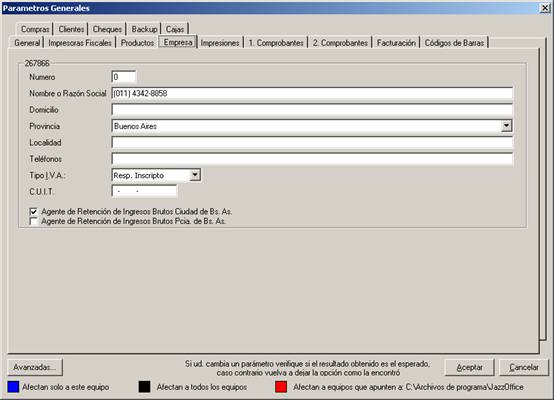Image resolution: width=554 pixels, height=400 pixels.
Task: Expand the Provincia dropdown arrow
Action: coord(506,126)
